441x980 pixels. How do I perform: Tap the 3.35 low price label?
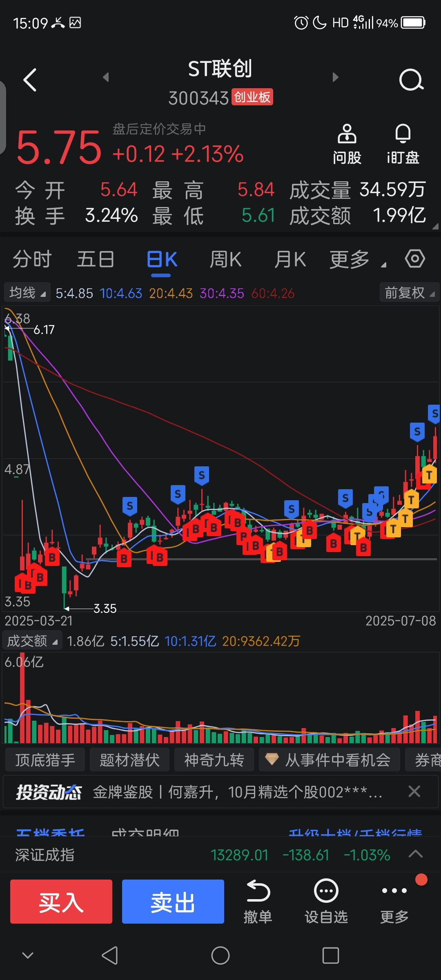tap(105, 608)
